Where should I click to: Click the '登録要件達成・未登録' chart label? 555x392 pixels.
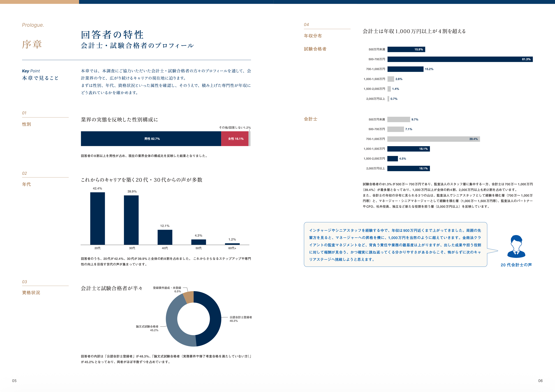click(167, 288)
